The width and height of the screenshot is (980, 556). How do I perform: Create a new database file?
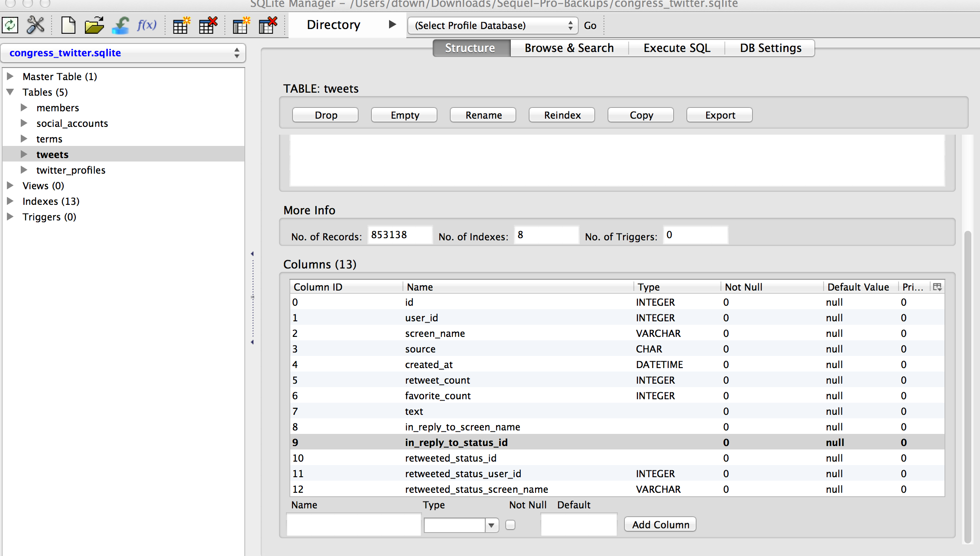click(x=68, y=25)
